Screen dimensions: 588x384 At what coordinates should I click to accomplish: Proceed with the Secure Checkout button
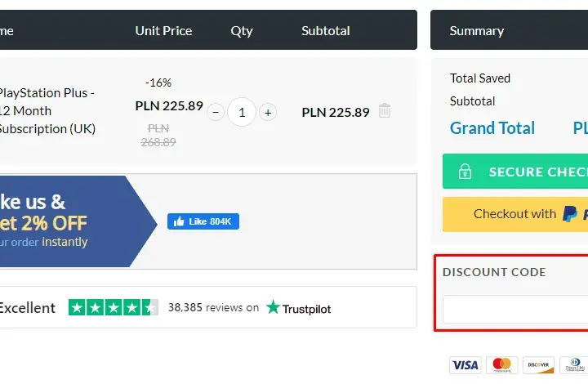515,171
